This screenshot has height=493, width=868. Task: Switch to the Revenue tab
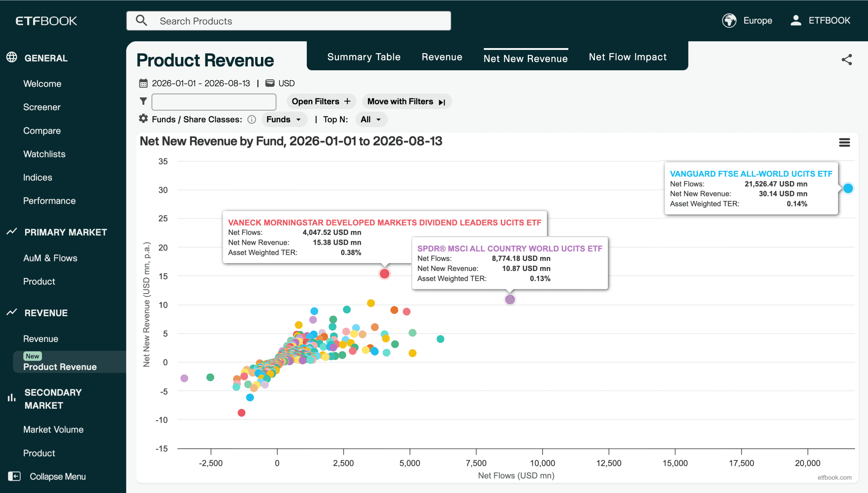coord(442,57)
